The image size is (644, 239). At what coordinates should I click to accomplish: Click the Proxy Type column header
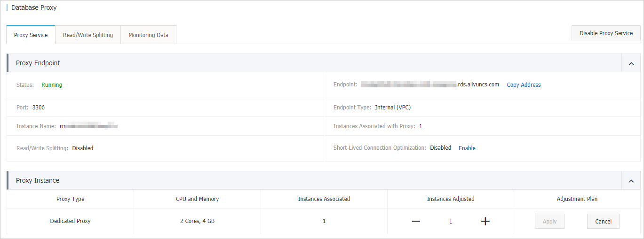71,199
